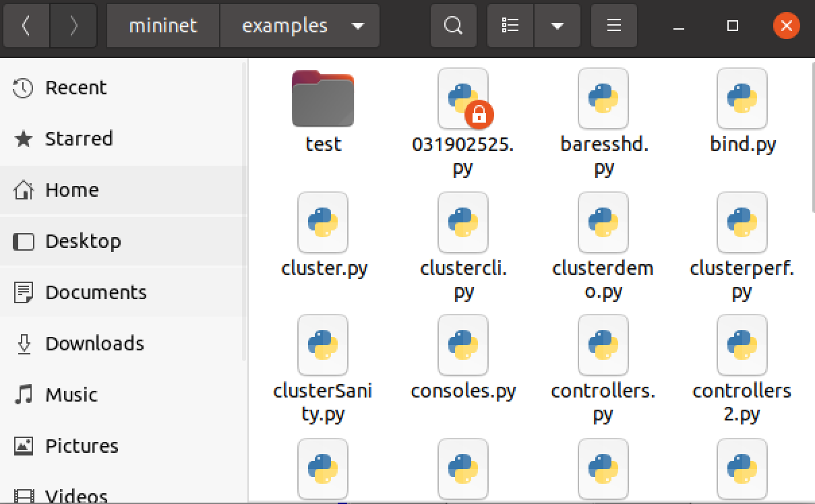Select the consoles.py file icon
The image size is (815, 504).
coord(463,345)
